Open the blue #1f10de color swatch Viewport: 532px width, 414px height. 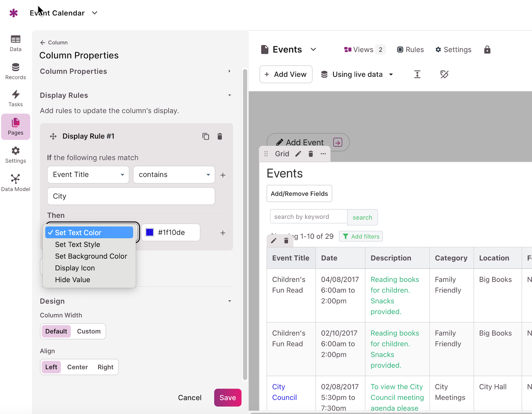coord(150,232)
